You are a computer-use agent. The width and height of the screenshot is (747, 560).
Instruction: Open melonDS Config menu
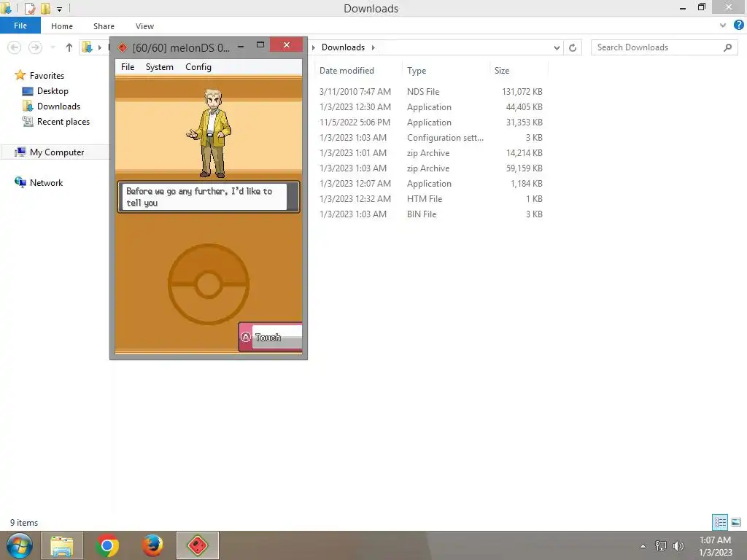pyautogui.click(x=198, y=67)
